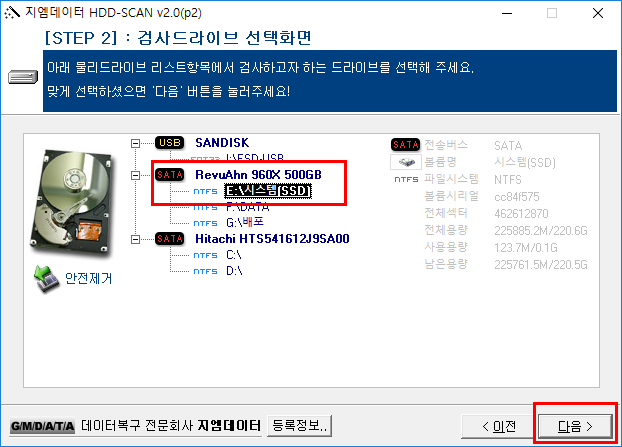Click the large hard disk picture
Viewport: 622px width, 447px height.
72,202
